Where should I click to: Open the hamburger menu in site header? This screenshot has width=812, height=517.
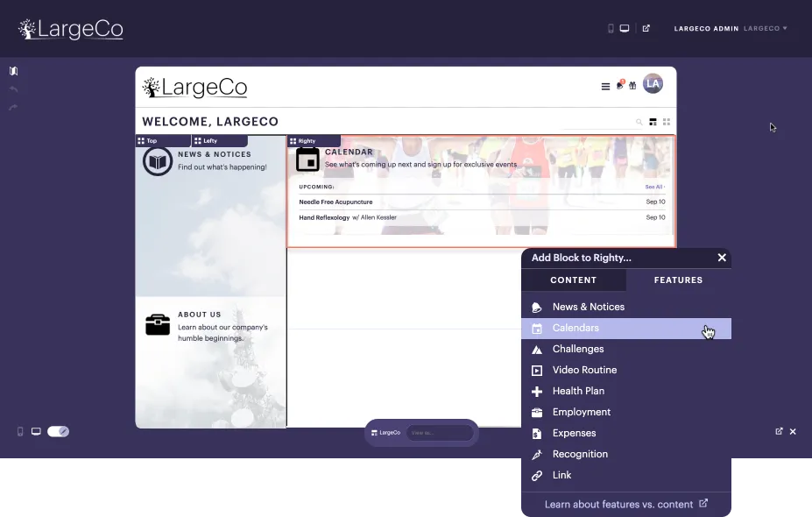[x=605, y=87]
